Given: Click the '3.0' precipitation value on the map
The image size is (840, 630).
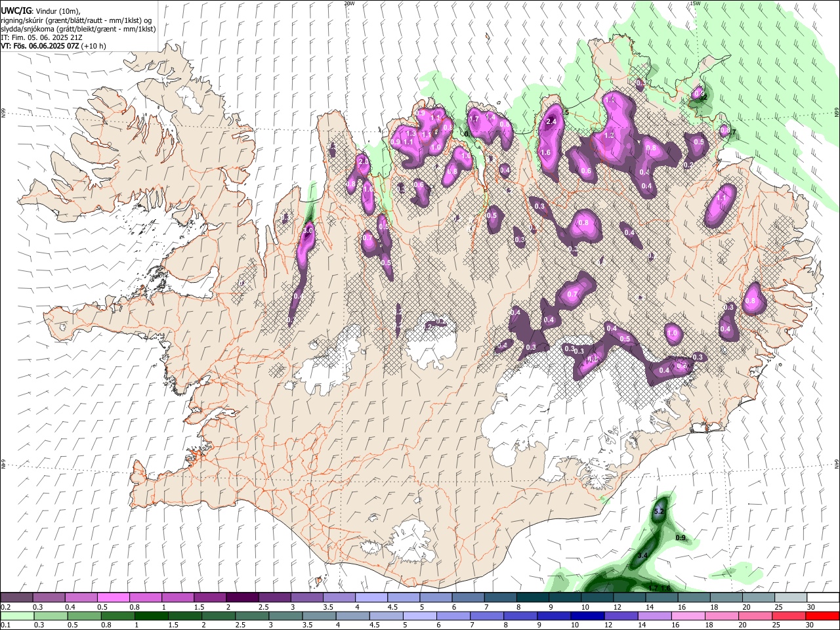Looking at the screenshot, I should click(308, 231).
